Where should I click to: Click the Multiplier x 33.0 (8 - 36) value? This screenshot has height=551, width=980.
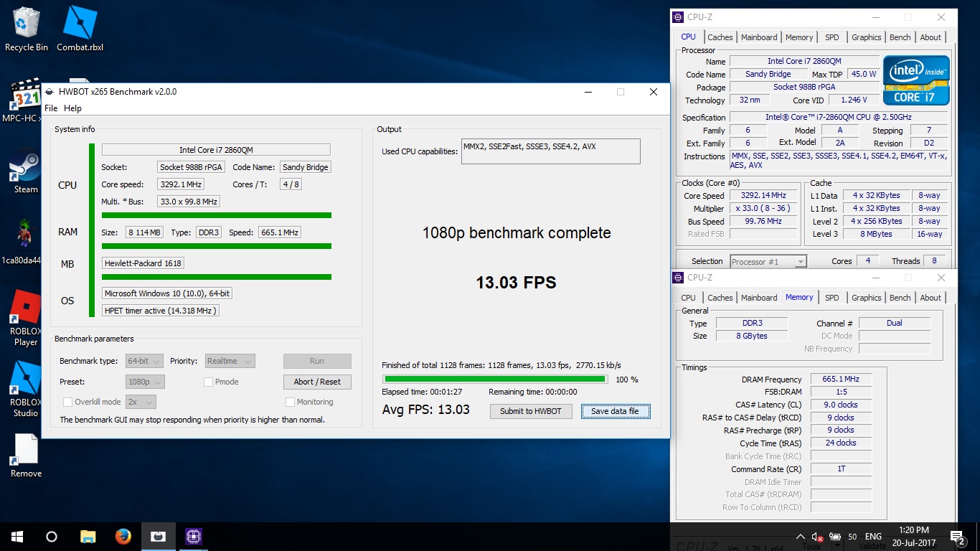[x=764, y=208]
